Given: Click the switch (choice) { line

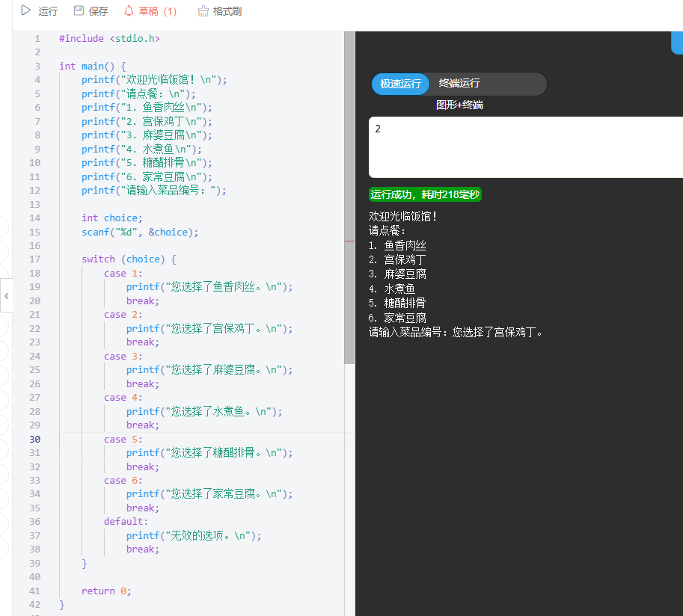Looking at the screenshot, I should pos(129,259).
